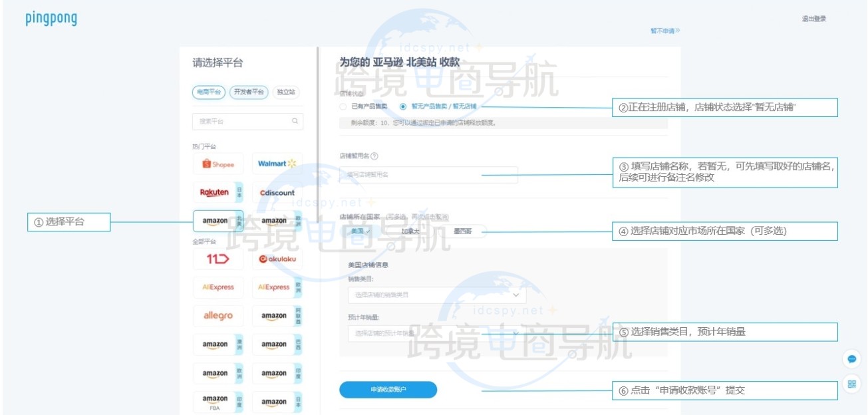Click the allegro platform logo
The image size is (868, 415).
click(218, 316)
